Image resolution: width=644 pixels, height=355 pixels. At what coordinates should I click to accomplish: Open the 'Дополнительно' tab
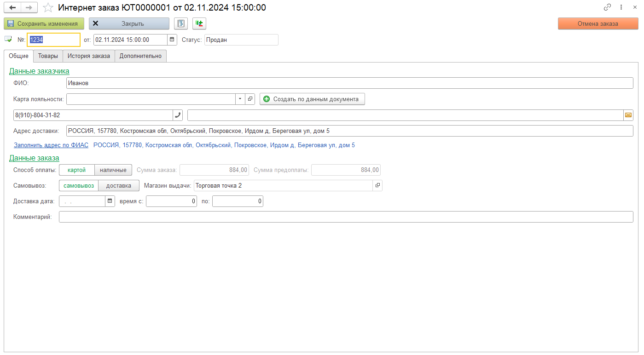point(140,56)
